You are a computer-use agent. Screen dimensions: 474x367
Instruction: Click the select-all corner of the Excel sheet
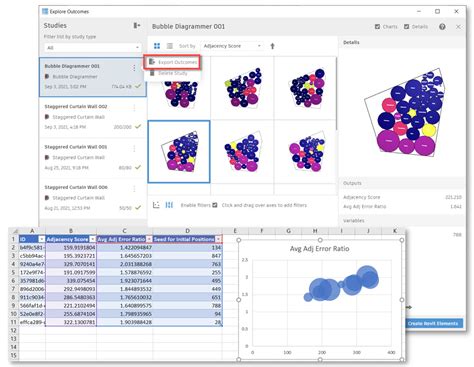point(14,231)
